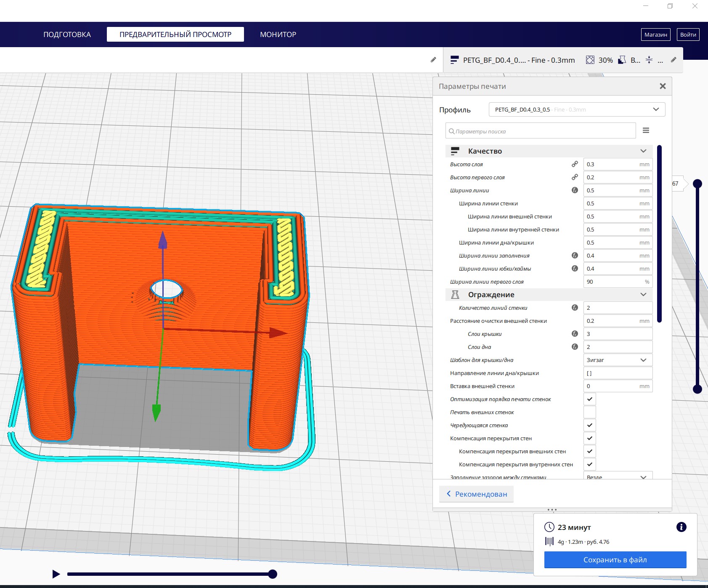
Task: Click the link icon beside Высота слоя
Action: click(x=575, y=164)
